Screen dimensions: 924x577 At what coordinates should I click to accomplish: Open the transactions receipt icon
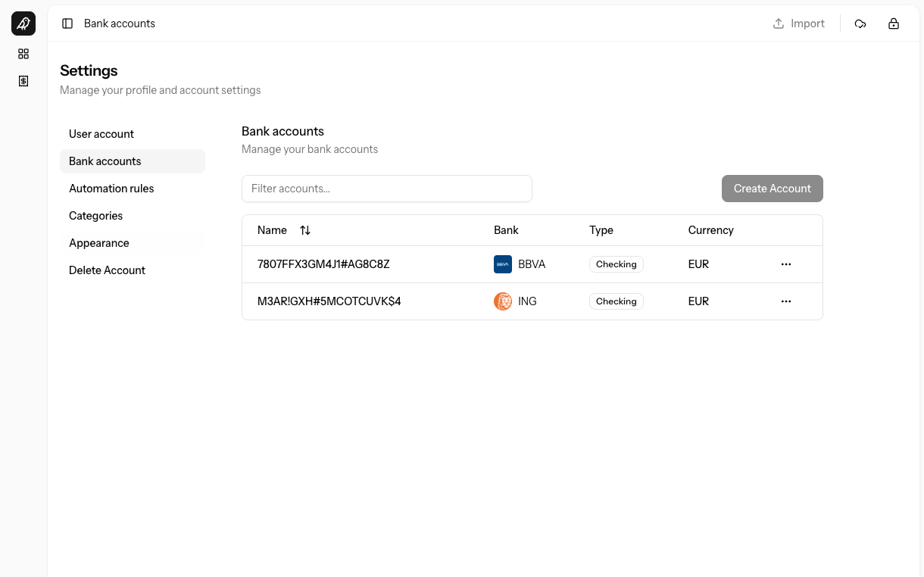tap(23, 81)
